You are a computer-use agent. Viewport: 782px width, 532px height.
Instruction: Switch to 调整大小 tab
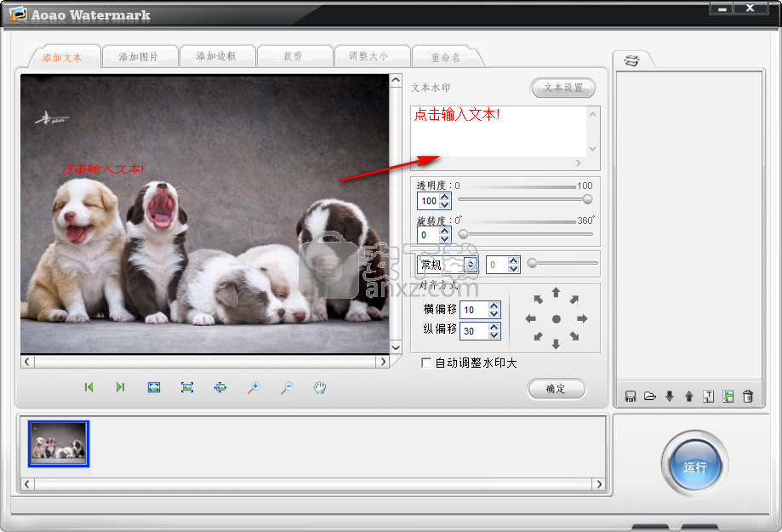click(x=368, y=56)
